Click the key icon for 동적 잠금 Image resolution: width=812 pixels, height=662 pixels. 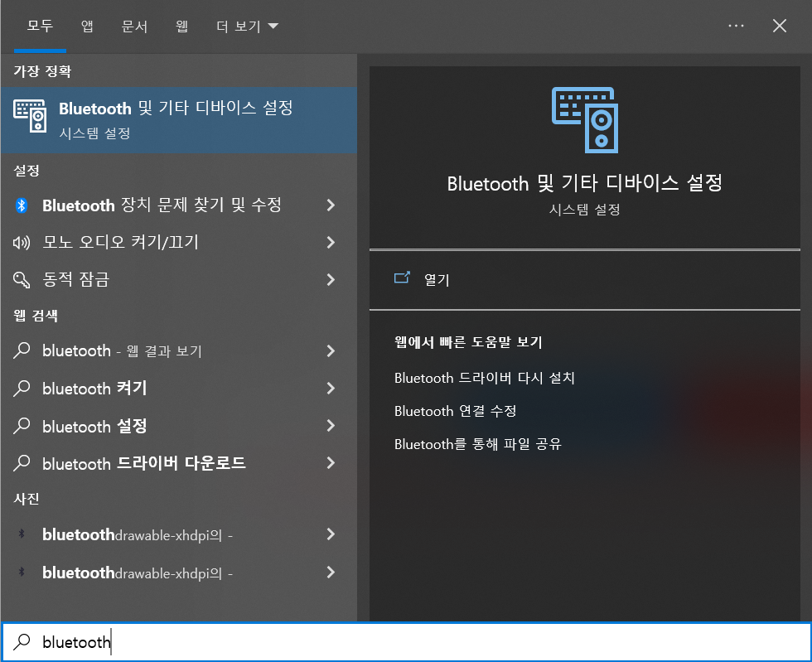[22, 280]
